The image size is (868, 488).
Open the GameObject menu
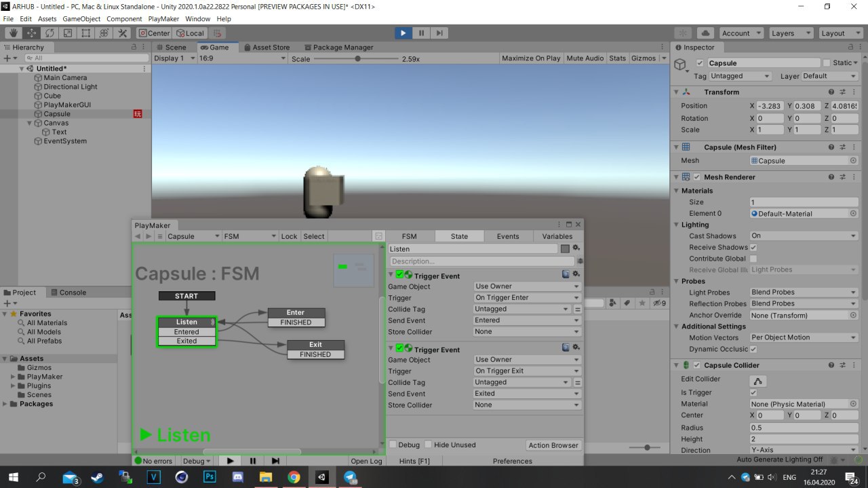pyautogui.click(x=81, y=19)
